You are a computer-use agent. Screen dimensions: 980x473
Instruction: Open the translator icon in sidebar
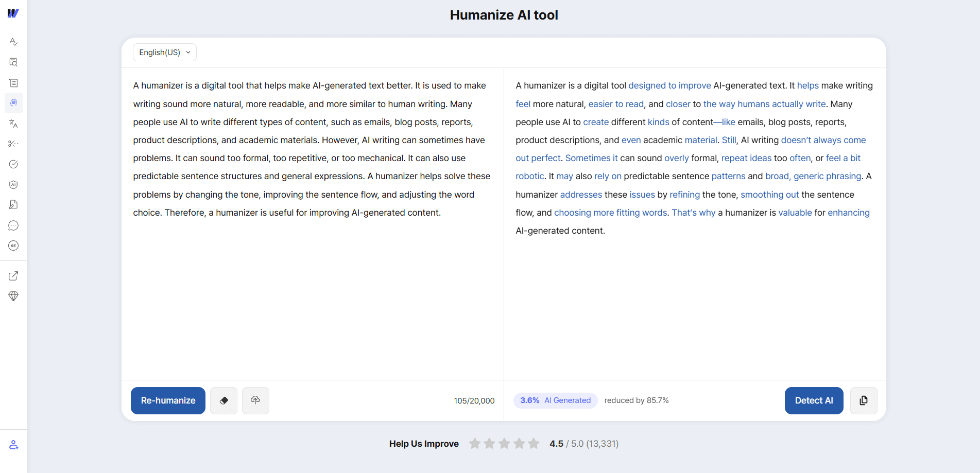tap(13, 124)
